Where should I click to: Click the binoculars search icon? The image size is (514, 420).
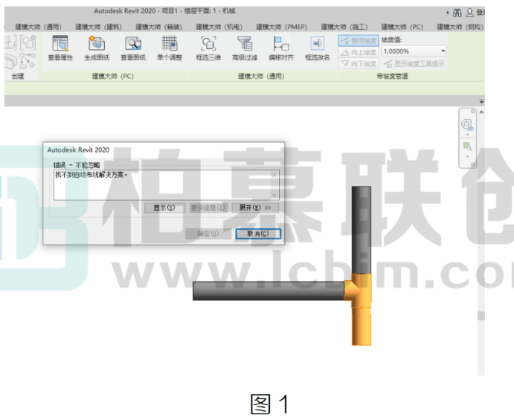(457, 13)
